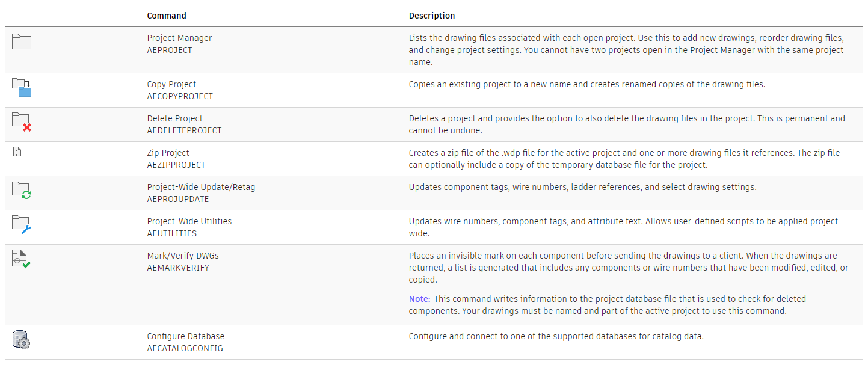868x365 pixels.
Task: Click the Mark/Verify DWGs icon
Action: 21,259
